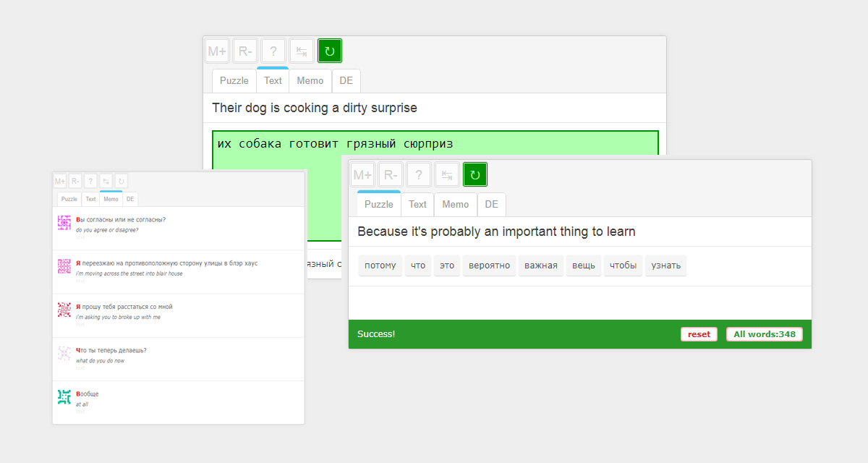The image size is (868, 463).
Task: Click memo text "Что ты теперь делаешь?"
Action: (x=111, y=350)
